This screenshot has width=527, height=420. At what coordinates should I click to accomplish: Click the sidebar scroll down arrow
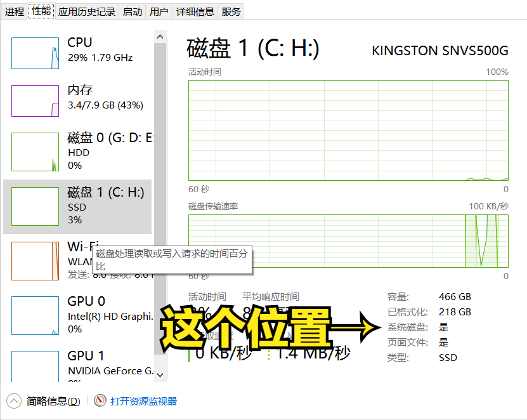point(160,375)
